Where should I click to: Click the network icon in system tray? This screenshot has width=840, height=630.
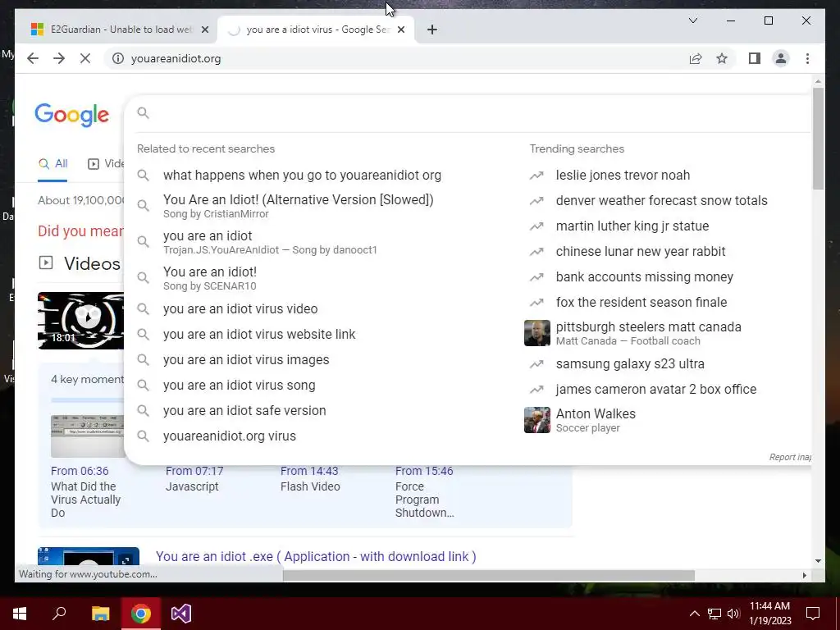714,614
